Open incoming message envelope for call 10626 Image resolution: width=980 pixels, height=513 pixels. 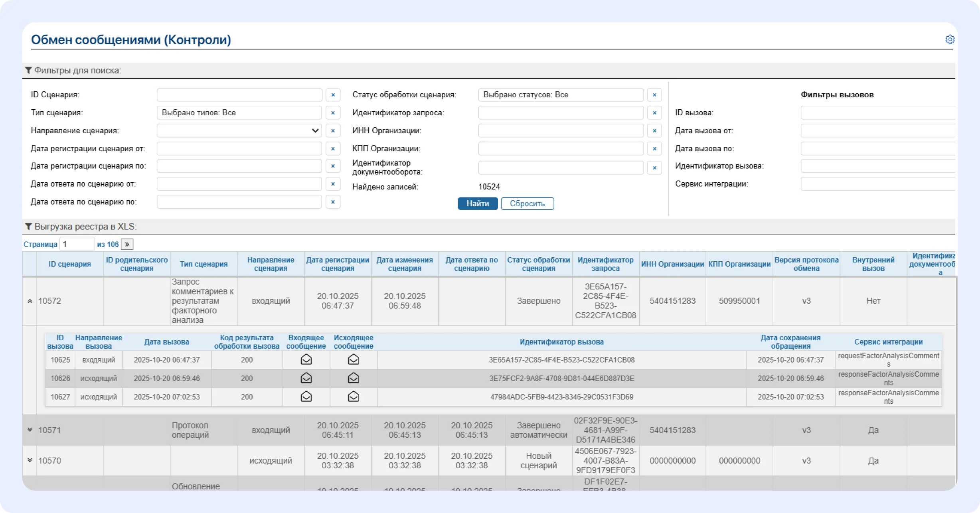[x=306, y=378]
